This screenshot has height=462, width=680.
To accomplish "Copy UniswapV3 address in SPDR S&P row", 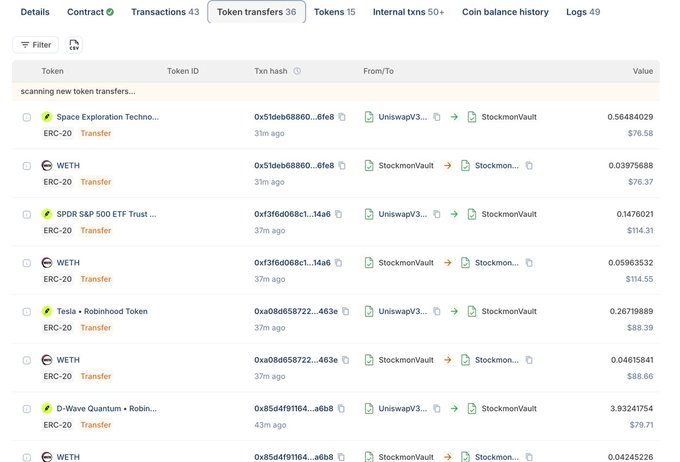I will (x=437, y=214).
